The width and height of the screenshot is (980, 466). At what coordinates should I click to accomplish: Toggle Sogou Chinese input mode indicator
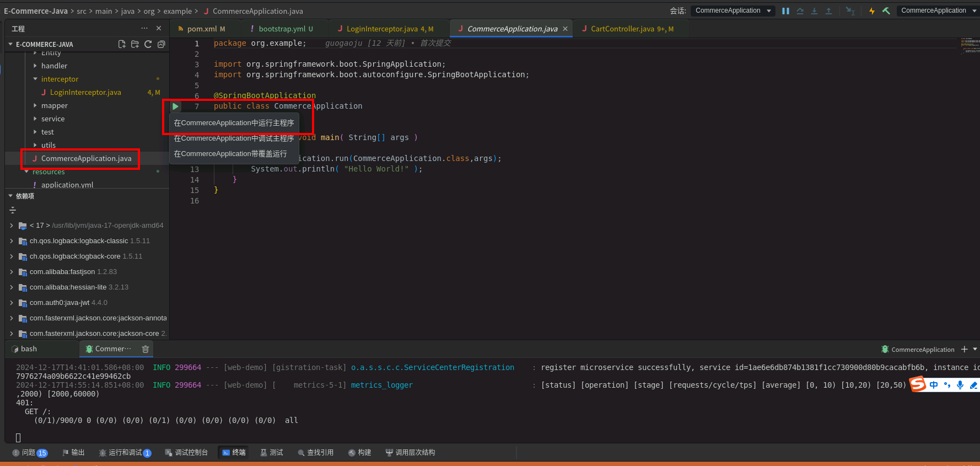(934, 385)
